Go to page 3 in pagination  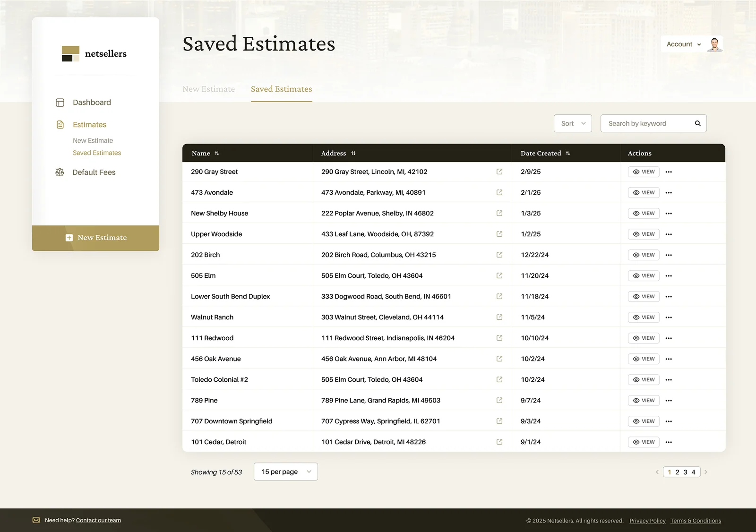point(685,472)
